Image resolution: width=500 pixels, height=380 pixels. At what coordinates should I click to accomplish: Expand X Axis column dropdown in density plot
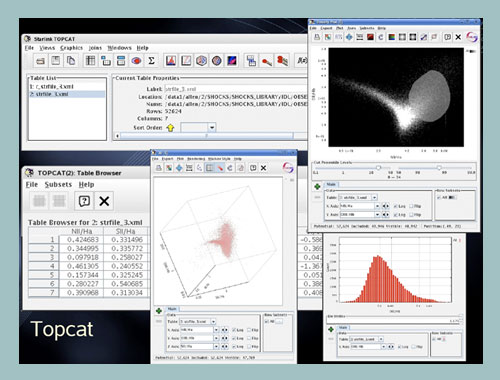(377, 206)
